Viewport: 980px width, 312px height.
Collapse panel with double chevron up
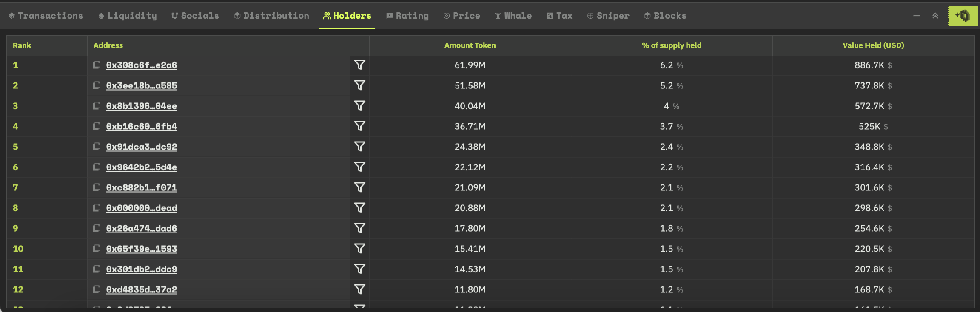tap(935, 16)
